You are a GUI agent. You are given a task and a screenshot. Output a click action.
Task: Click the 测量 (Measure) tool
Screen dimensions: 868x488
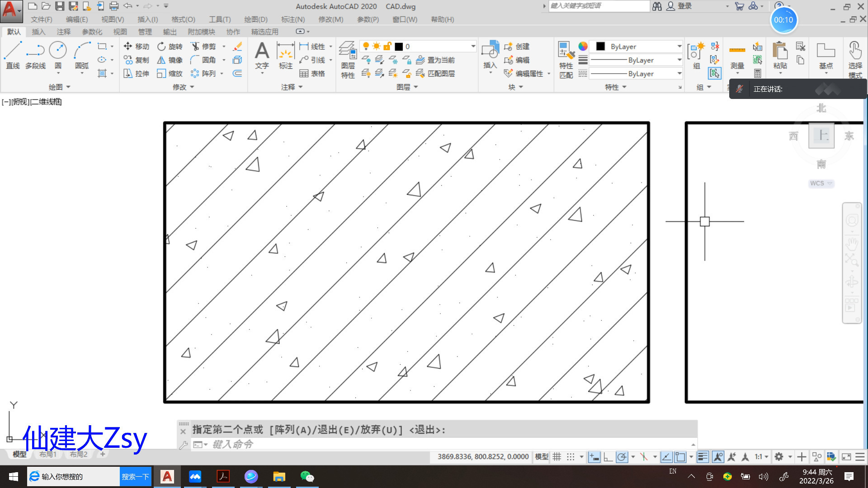(737, 55)
